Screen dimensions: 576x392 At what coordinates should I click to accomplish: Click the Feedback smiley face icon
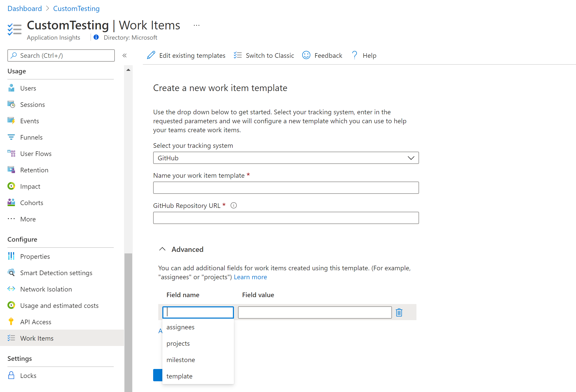point(307,55)
